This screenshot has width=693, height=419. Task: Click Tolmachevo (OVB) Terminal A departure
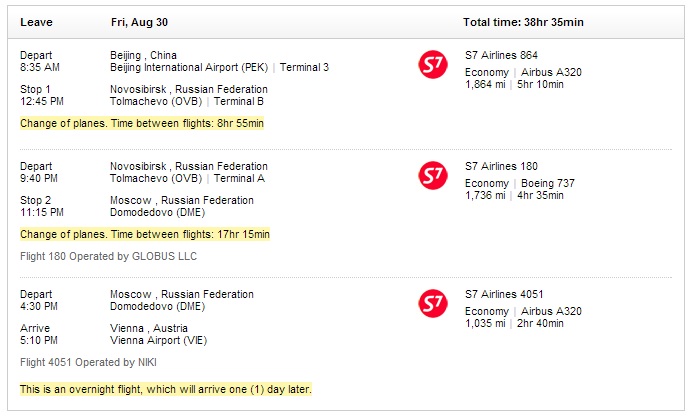(187, 179)
